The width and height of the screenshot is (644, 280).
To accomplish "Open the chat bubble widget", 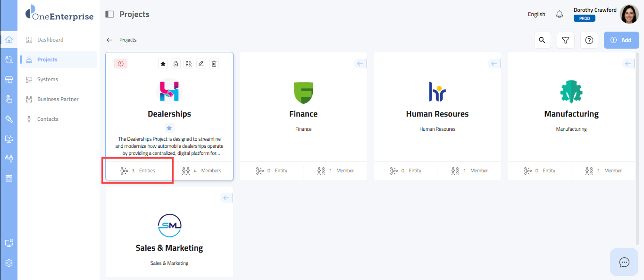I will pos(624,262).
